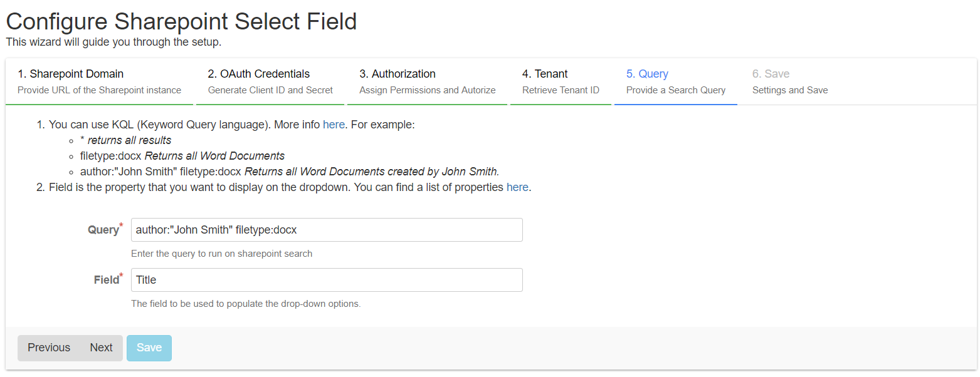The height and width of the screenshot is (377, 980).
Task: Click the blue Save button
Action: [x=149, y=348]
